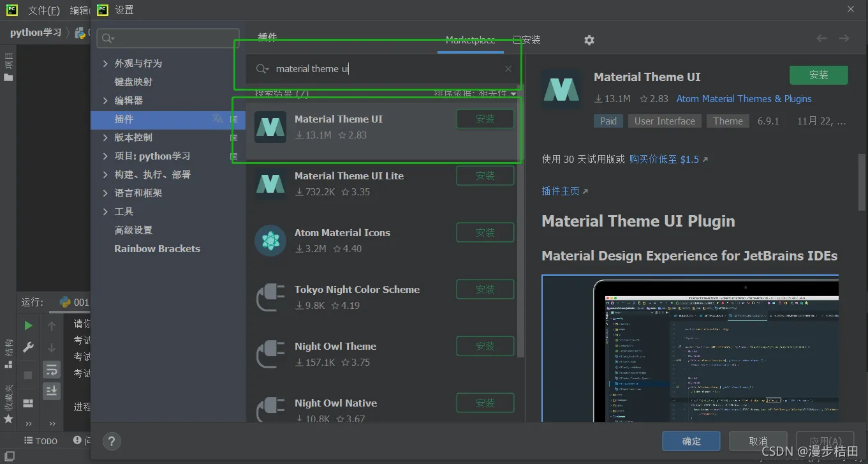Click the Night Owl Theme plug icon

tap(270, 354)
